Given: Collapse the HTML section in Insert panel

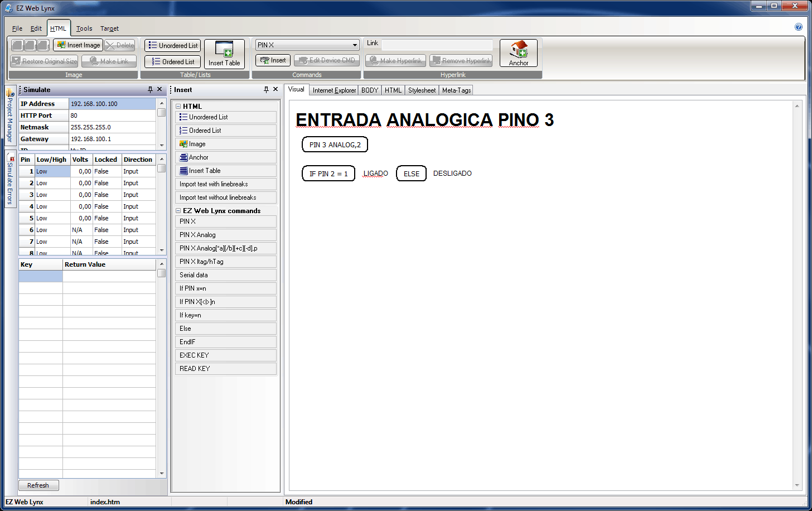Looking at the screenshot, I should tap(178, 106).
